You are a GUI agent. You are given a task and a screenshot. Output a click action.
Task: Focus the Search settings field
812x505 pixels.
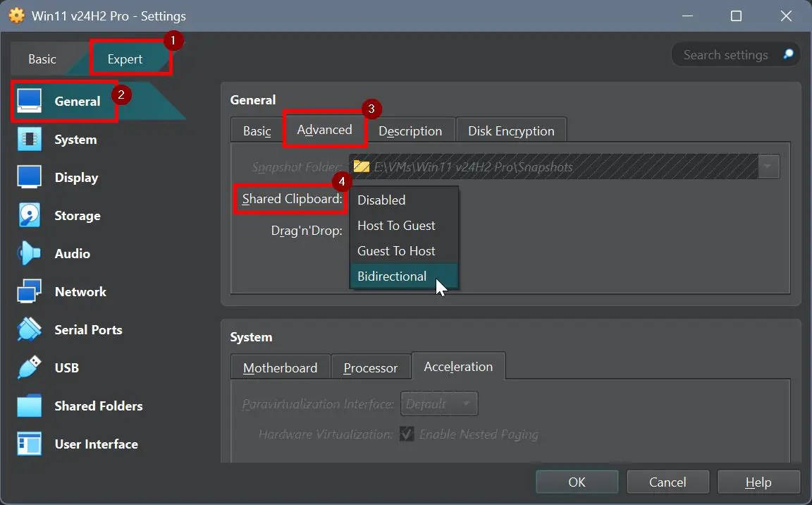735,54
